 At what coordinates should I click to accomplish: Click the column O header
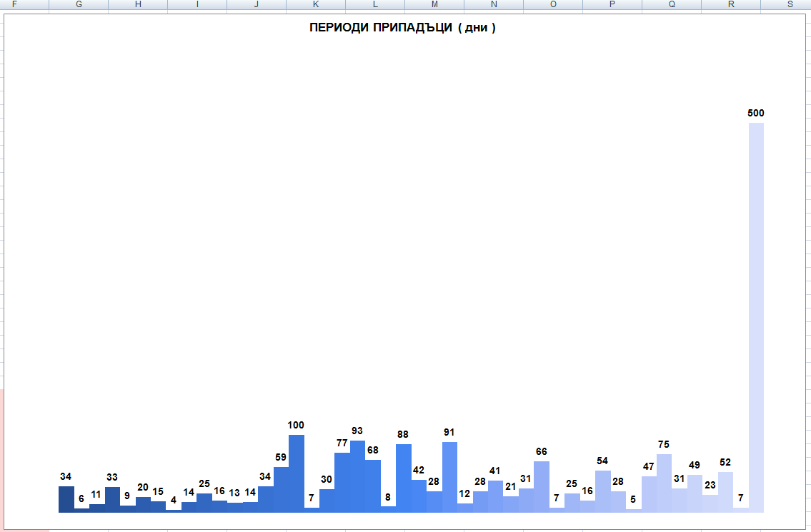click(553, 4)
